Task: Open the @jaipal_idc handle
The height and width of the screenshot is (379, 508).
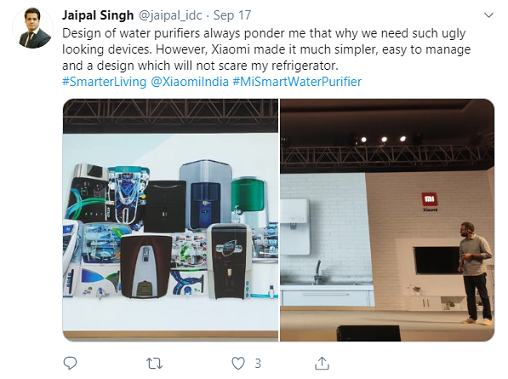Action: [x=170, y=15]
